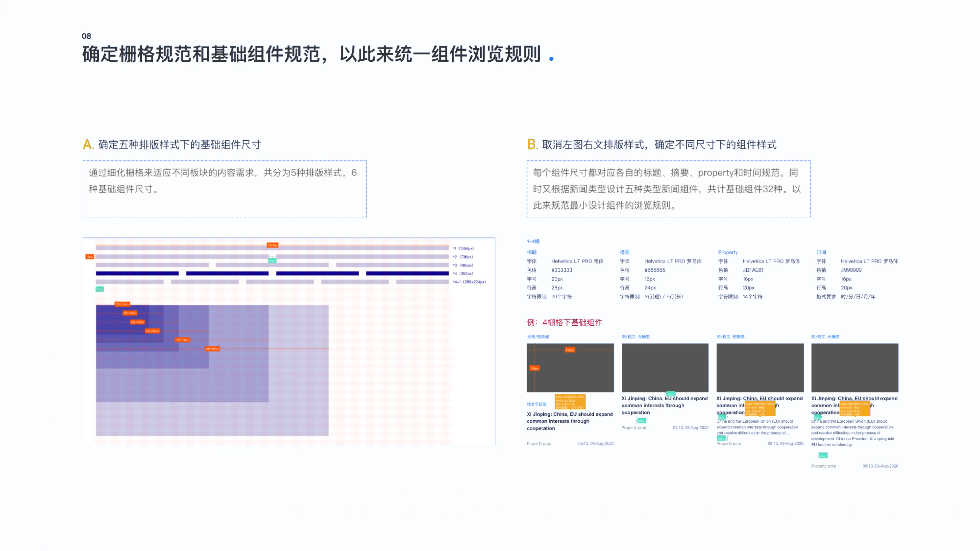Click the 时间 spec column heading
The image size is (980, 551).
pyautogui.click(x=820, y=252)
